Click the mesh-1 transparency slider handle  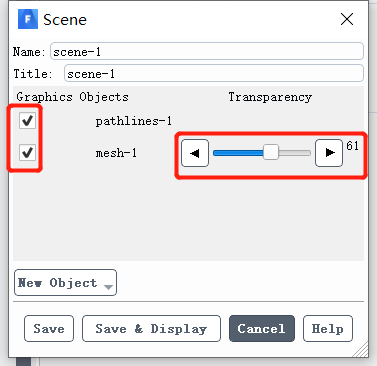click(271, 153)
